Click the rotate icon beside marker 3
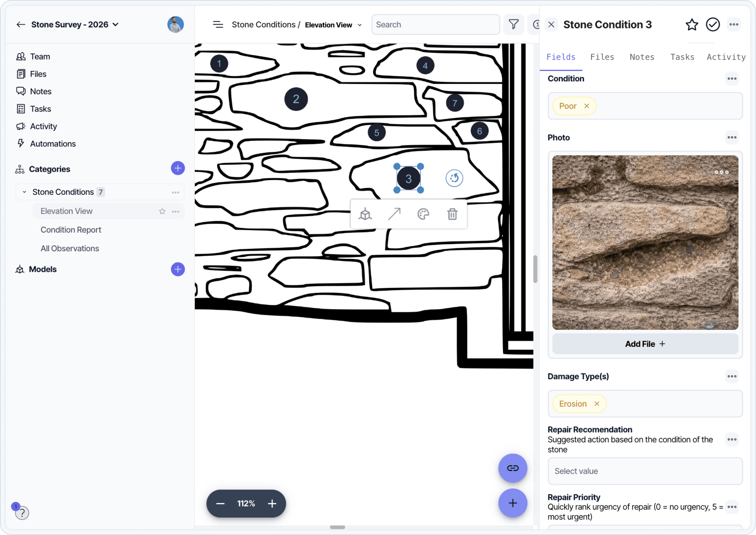756x535 pixels. coord(454,178)
